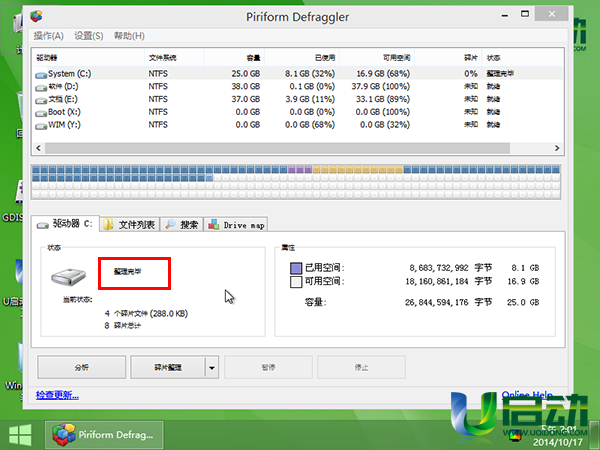Viewport: 600px width, 450px height.
Task: Select the System (C:) drive icon
Action: (41, 75)
